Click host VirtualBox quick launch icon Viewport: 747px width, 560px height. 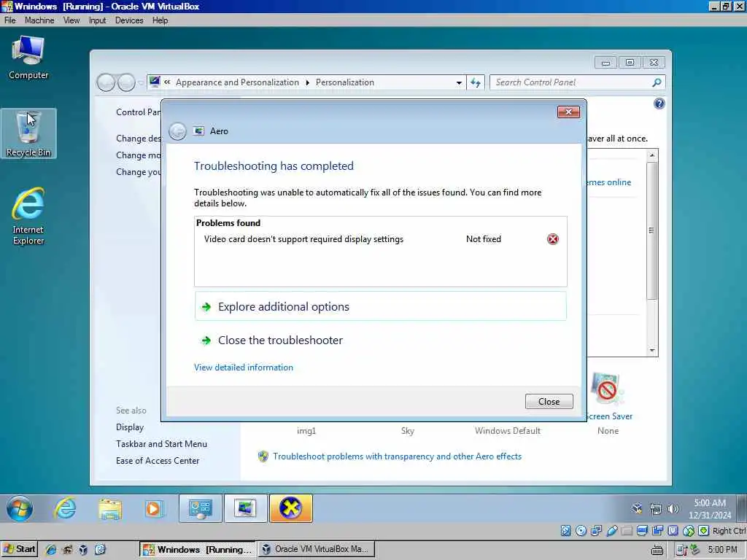(x=83, y=550)
